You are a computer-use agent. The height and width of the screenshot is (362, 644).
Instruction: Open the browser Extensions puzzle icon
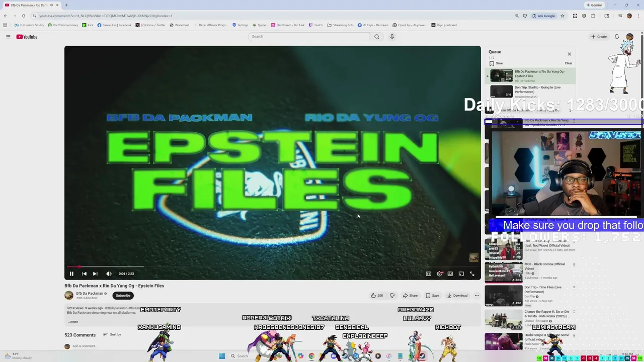point(593,16)
